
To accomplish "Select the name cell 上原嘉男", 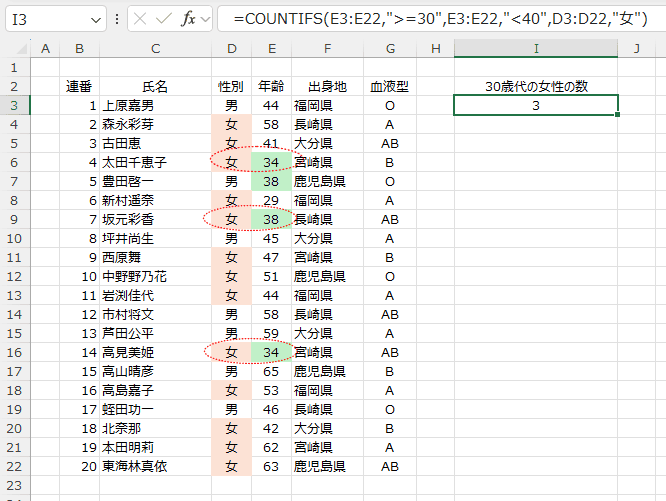I will tap(155, 105).
